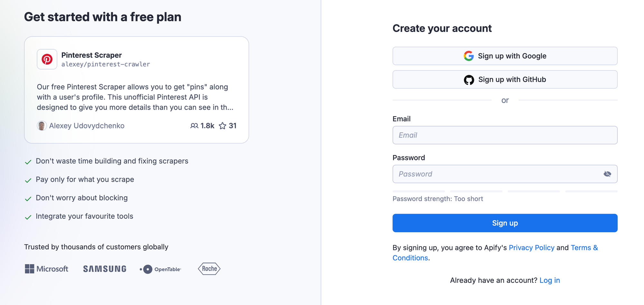
Task: Click the users icon next to 1.8k
Action: [194, 126]
